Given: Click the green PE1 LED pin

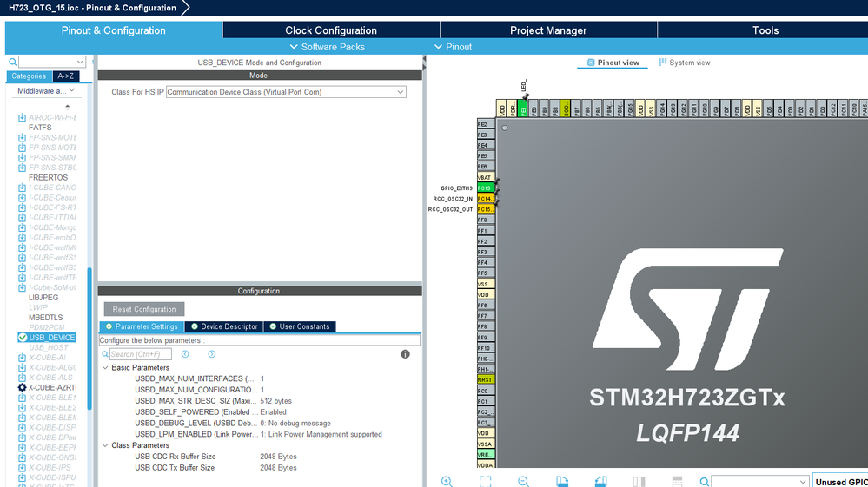Looking at the screenshot, I should [523, 109].
